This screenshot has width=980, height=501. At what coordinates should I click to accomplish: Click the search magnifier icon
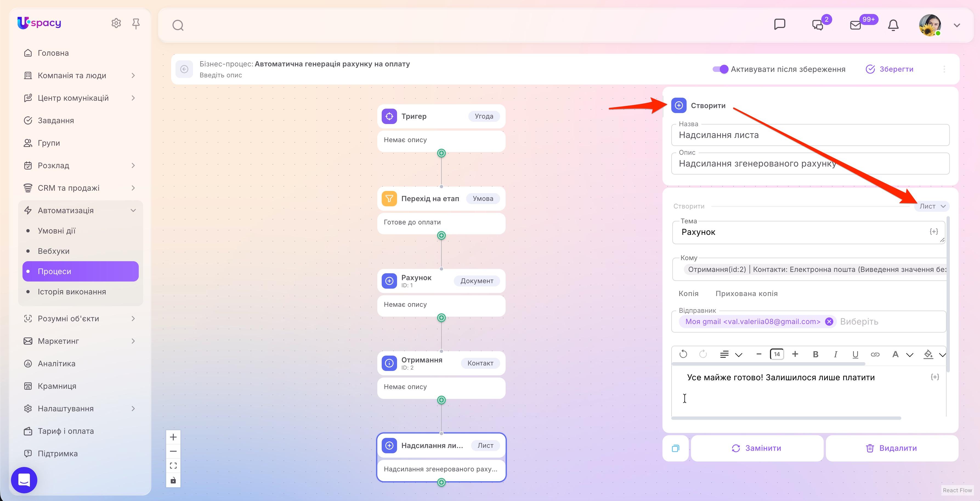tap(178, 26)
